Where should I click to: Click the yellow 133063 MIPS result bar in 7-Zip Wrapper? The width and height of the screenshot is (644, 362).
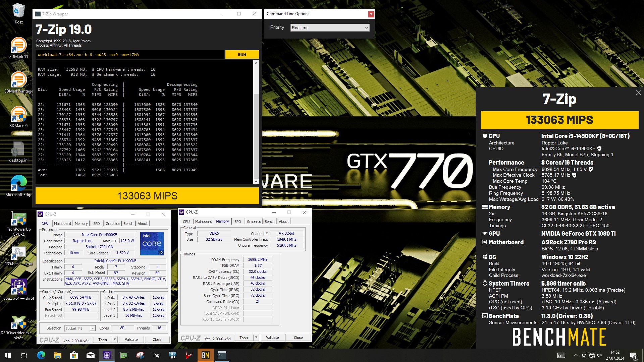(147, 196)
